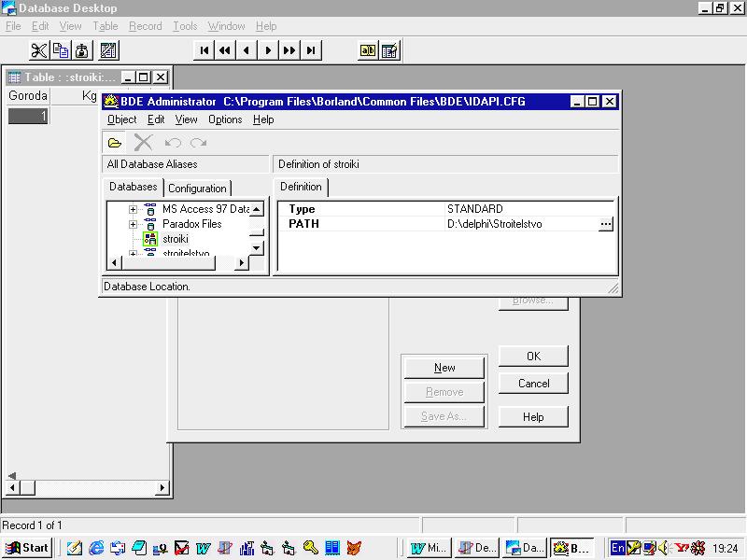747x560 pixels.
Task: Expand the Paradox Files node
Action: coord(133,224)
